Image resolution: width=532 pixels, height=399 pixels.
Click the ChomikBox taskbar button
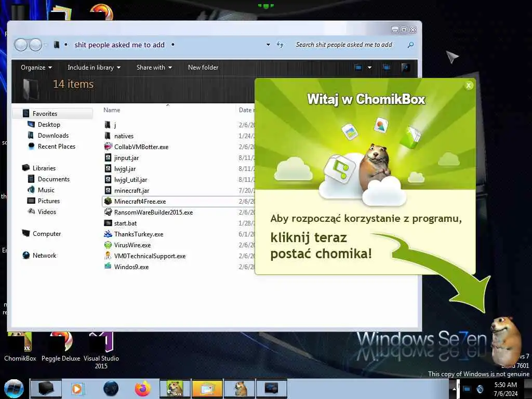pyautogui.click(x=175, y=389)
